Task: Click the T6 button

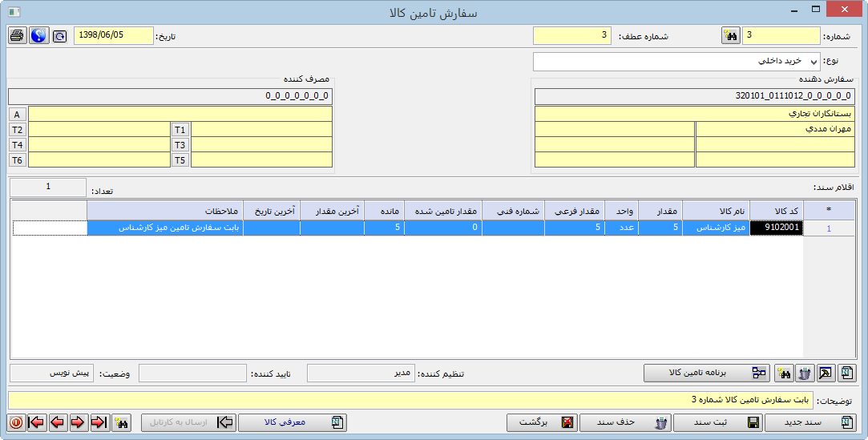Action: 17,160
